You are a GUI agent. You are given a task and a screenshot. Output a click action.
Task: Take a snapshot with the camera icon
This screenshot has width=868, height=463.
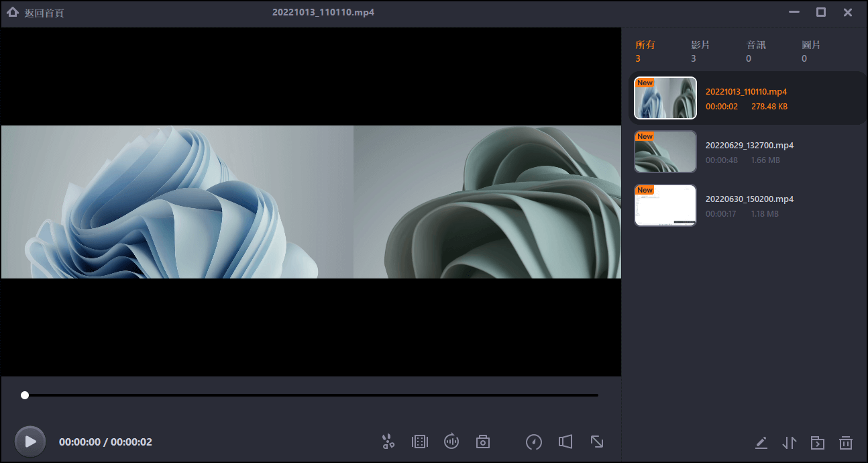point(483,442)
